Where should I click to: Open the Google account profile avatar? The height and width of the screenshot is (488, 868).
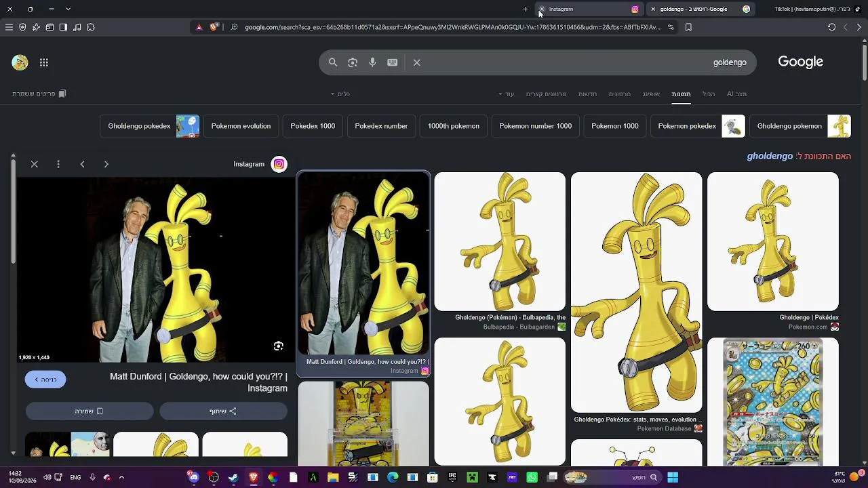(20, 62)
